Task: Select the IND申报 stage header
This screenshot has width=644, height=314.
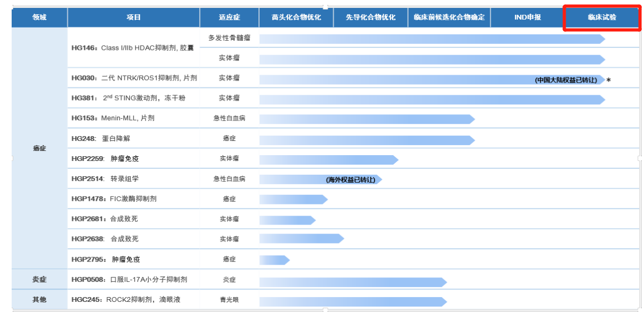Action: point(527,17)
